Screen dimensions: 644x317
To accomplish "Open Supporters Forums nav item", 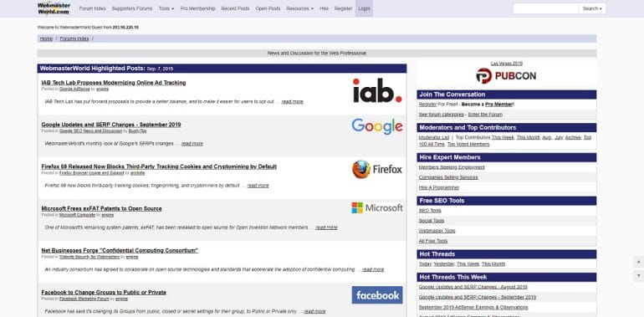I will 132,8.
